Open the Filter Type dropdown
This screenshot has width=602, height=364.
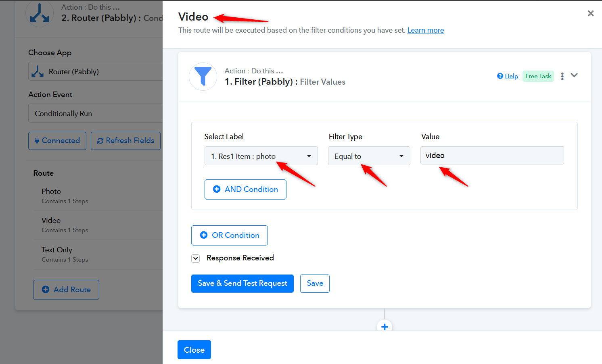(369, 156)
